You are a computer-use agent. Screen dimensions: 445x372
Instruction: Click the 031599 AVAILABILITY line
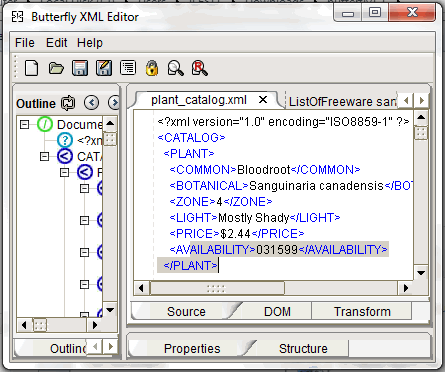pos(278,249)
